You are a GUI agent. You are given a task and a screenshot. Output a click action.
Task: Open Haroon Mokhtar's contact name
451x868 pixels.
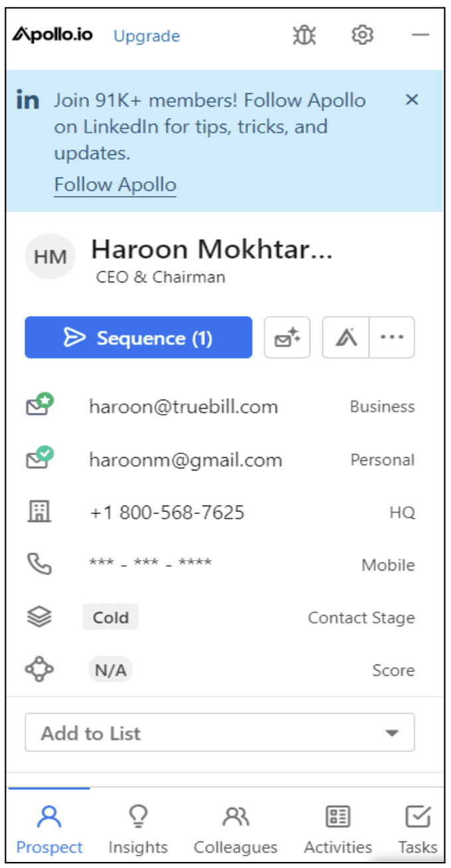coord(212,249)
